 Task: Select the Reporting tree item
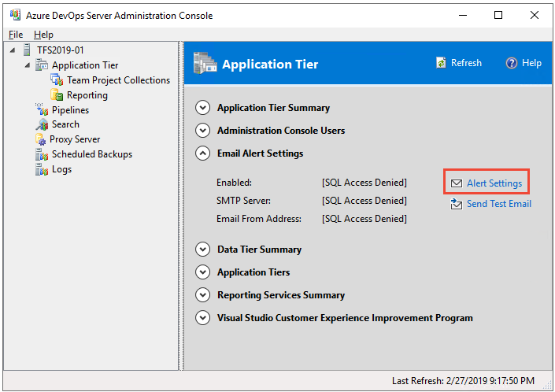[x=87, y=95]
